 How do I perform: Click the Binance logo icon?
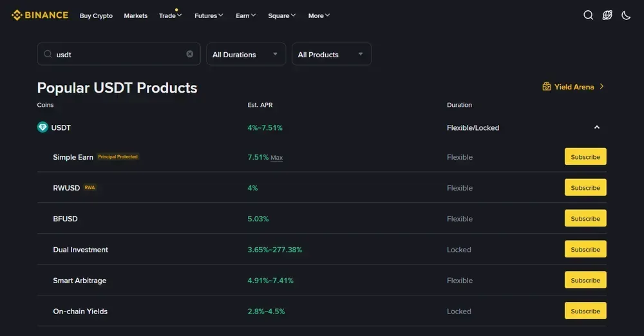click(x=17, y=15)
